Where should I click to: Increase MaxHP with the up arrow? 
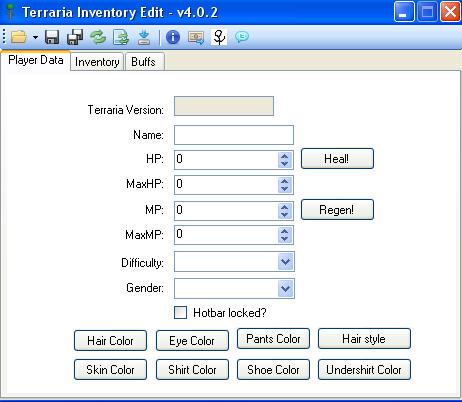285,181
